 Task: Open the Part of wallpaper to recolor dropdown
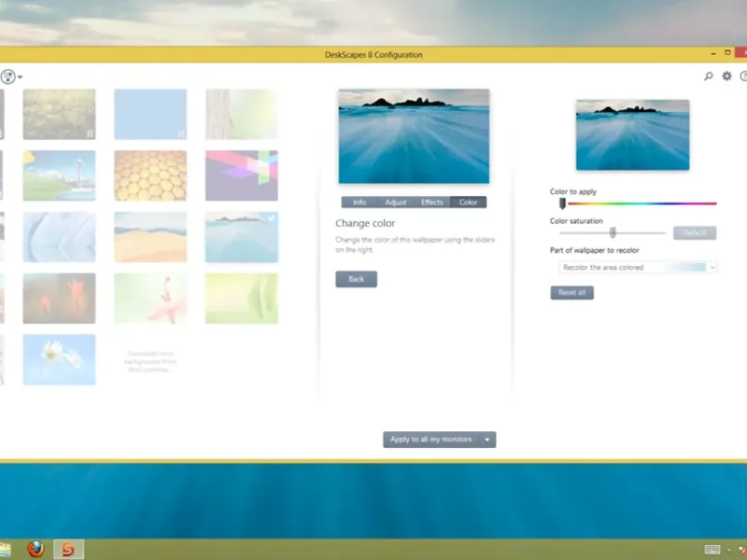click(638, 268)
